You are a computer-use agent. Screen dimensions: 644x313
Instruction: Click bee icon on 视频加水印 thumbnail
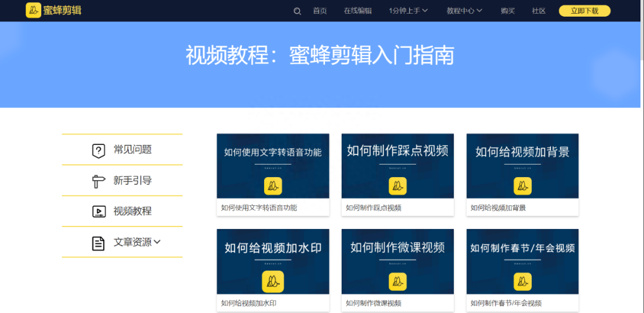coord(273,282)
